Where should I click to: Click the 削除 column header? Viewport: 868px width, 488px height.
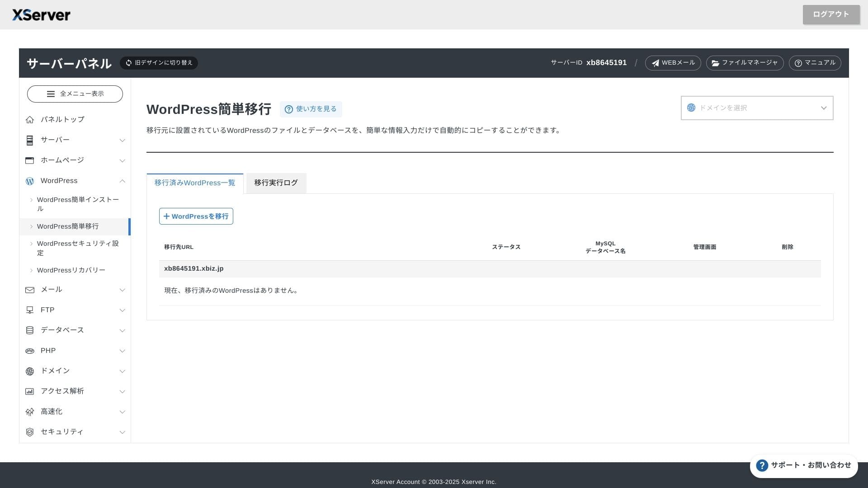point(787,247)
